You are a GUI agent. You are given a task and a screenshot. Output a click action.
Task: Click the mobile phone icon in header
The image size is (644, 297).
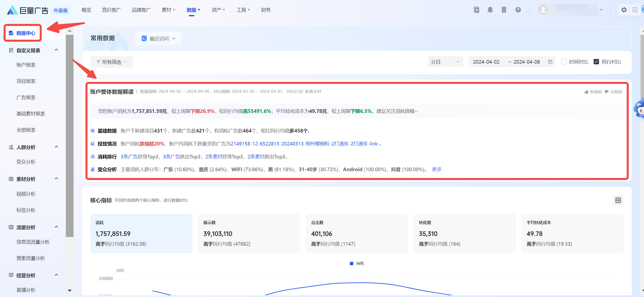click(x=504, y=10)
